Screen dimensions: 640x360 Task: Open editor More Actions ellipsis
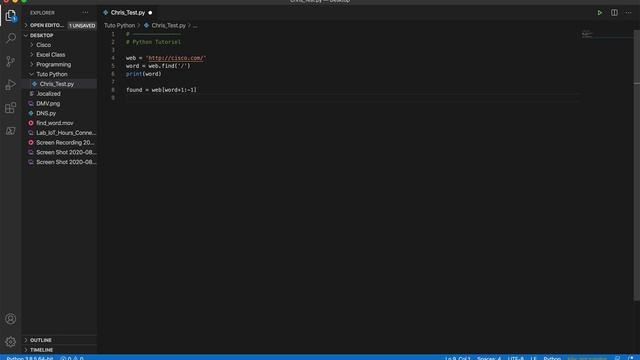pos(629,13)
